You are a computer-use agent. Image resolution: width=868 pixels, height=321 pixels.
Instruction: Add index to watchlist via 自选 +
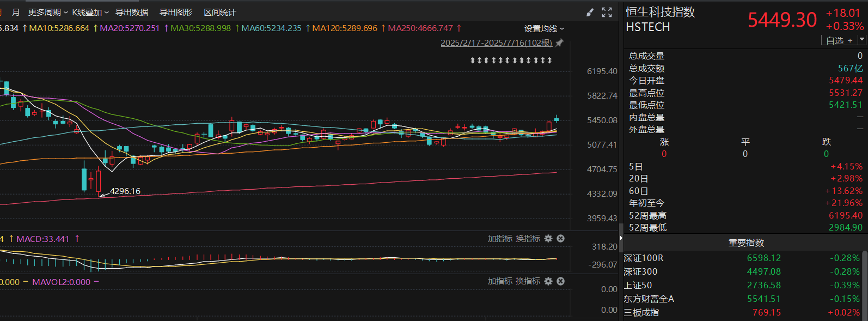839,40
